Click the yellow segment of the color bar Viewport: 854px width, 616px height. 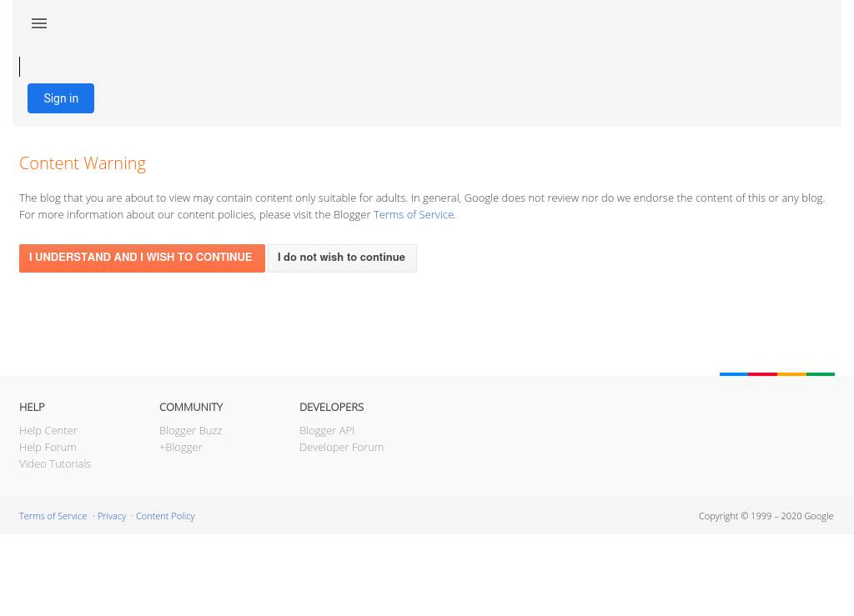coord(791,374)
